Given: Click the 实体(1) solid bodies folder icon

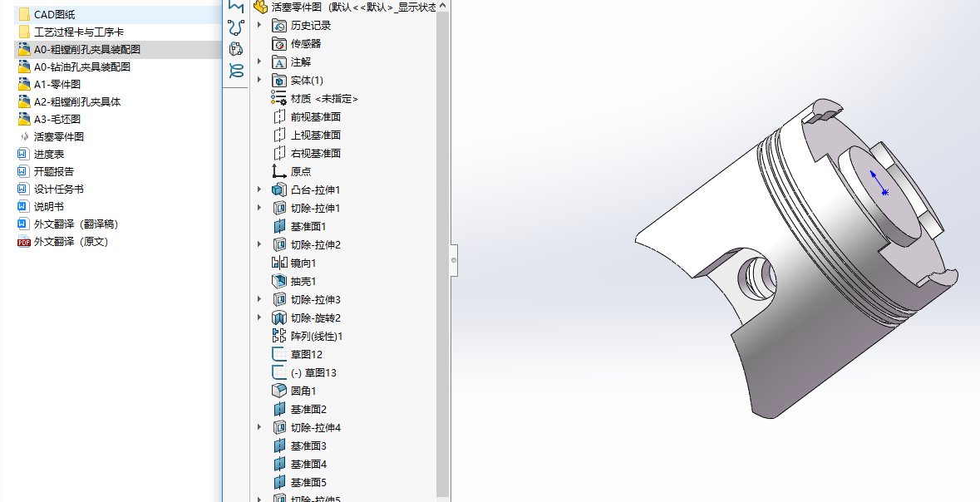Looking at the screenshot, I should [278, 80].
